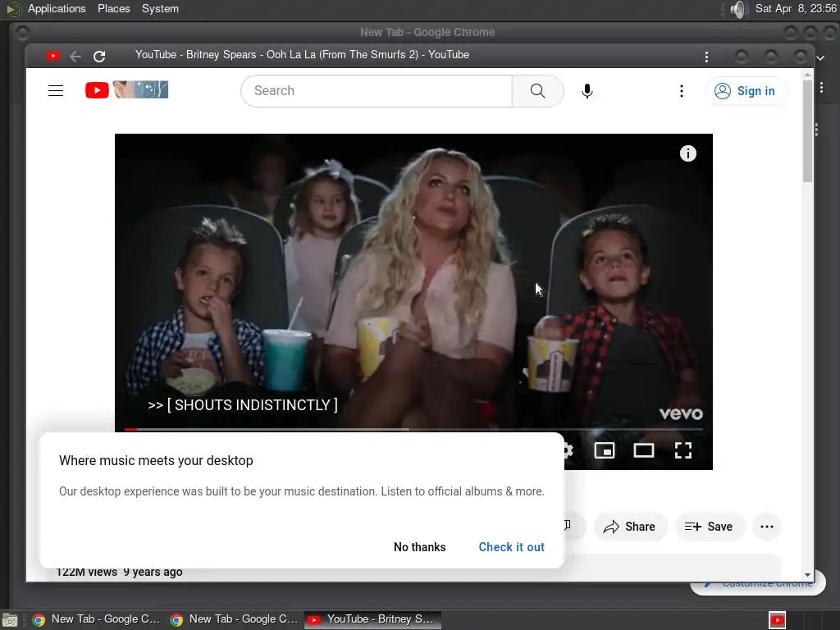Switch to second New Tab Chrome taskbar item
Viewport: 840px width, 630px height.
(234, 619)
